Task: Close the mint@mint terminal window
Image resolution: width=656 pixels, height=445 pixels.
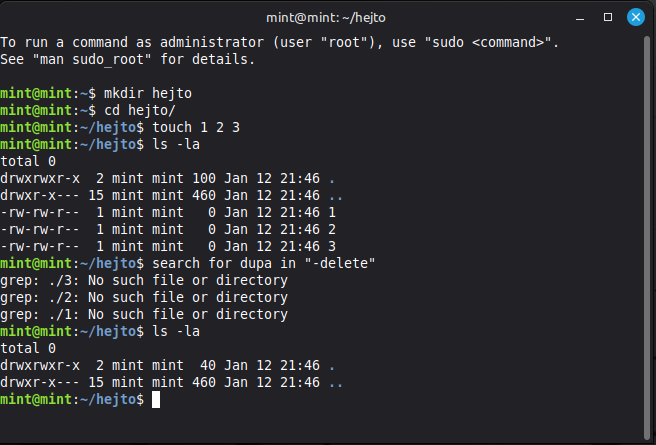Action: (634, 17)
